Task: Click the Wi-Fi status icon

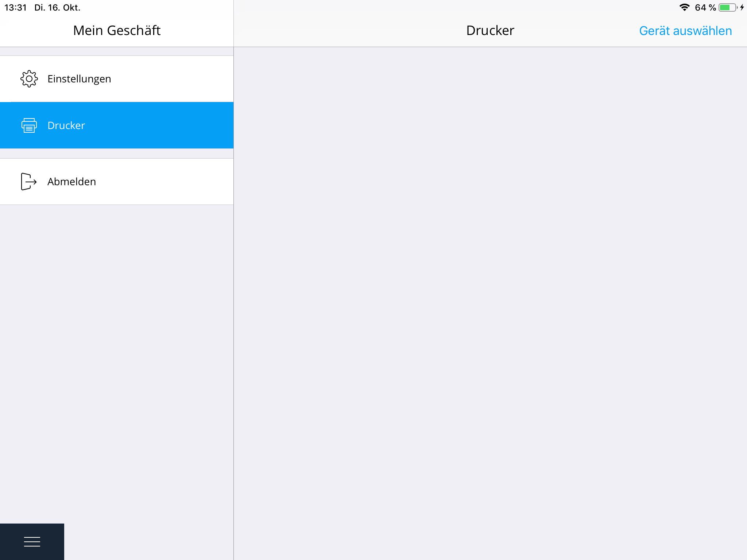Action: [x=685, y=7]
